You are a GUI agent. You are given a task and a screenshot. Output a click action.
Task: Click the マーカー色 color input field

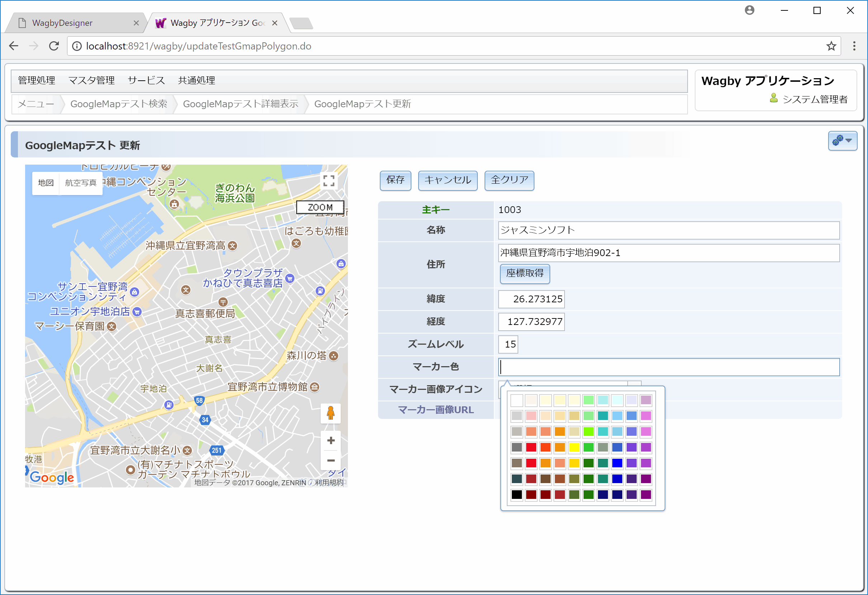coord(669,367)
